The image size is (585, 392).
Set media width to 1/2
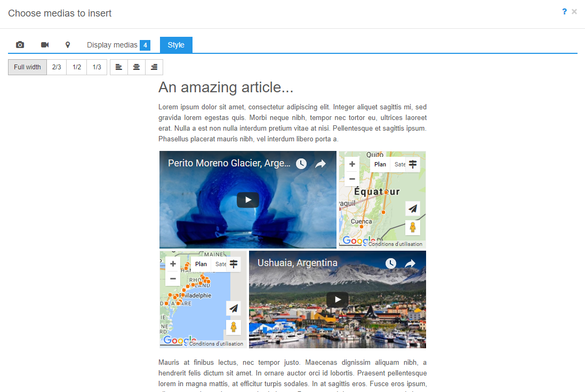[77, 67]
